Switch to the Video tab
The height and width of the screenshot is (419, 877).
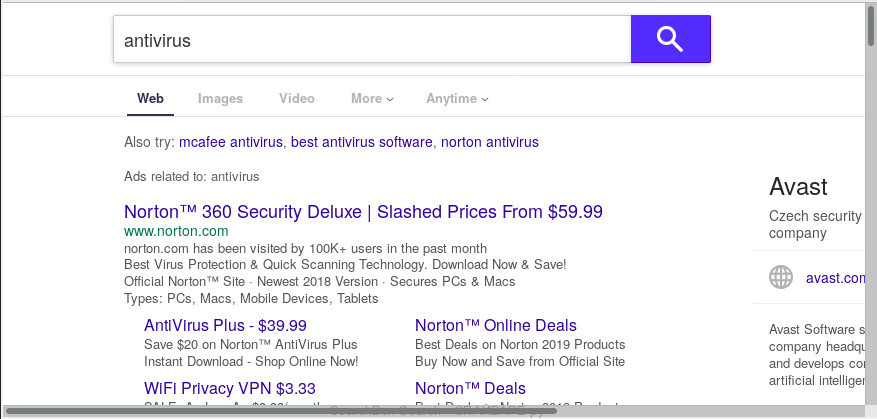(x=297, y=98)
